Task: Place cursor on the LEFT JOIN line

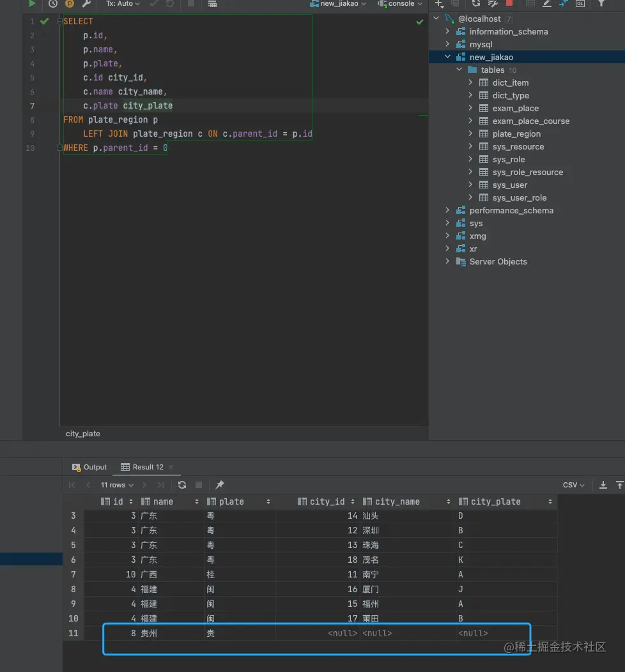Action: [x=197, y=134]
